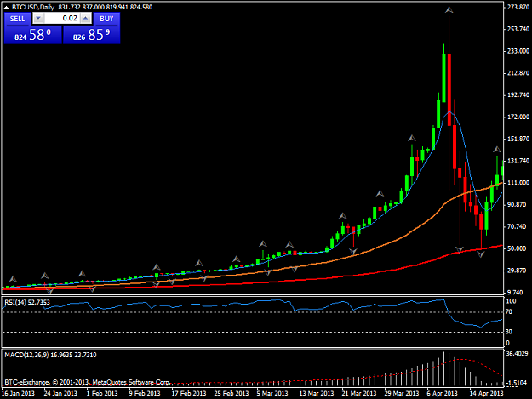Click the 233.000 price scale label
532x399 pixels.
518,51
